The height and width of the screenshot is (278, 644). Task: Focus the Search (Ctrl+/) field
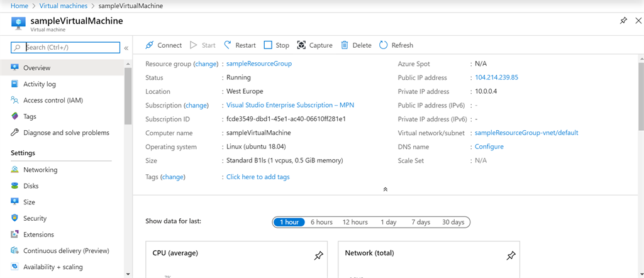pyautogui.click(x=65, y=47)
